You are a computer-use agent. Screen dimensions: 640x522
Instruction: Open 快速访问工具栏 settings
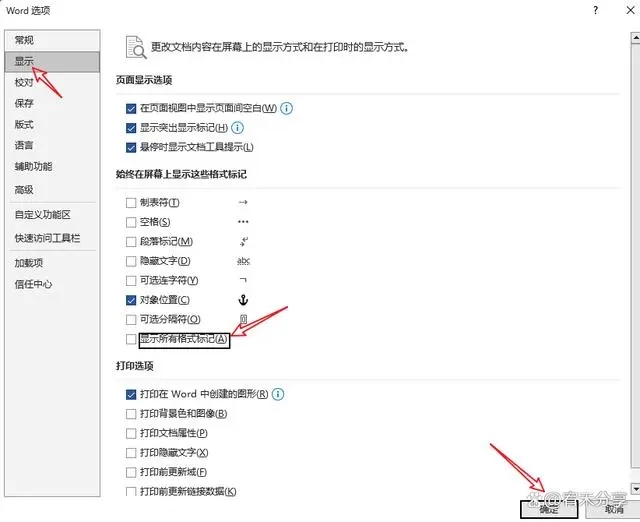pos(52,238)
